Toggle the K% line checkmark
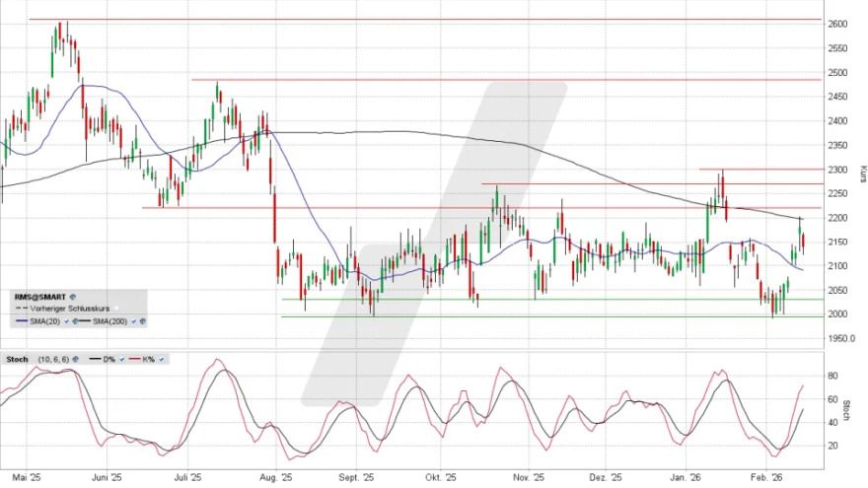 pyautogui.click(x=160, y=358)
